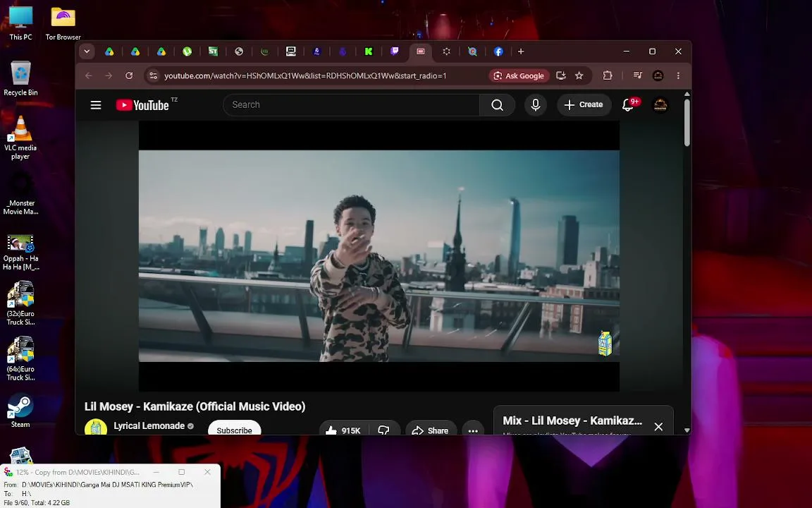Click the File 9/60, Total: 4.22 GB text
Viewport: 812px width, 508px height.
[x=36, y=503]
